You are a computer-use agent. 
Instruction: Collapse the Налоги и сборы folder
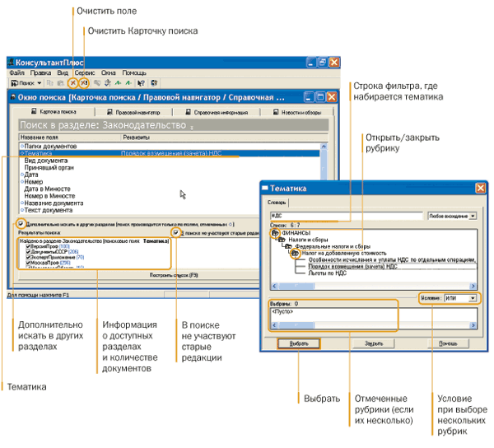pyautogui.click(x=281, y=240)
